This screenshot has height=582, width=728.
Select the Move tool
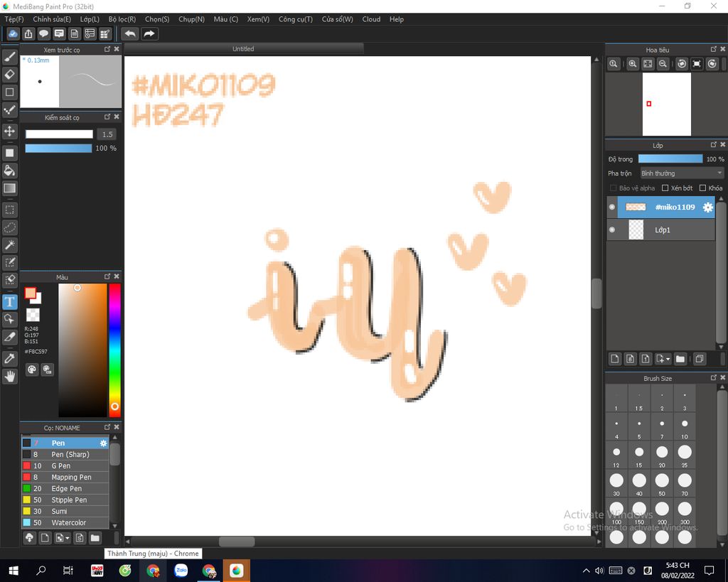click(9, 131)
